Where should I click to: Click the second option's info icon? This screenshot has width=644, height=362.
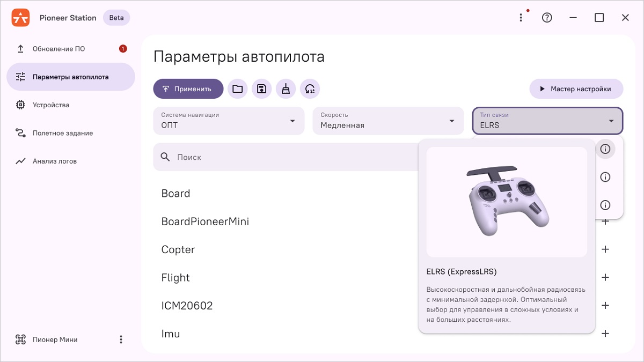click(605, 177)
